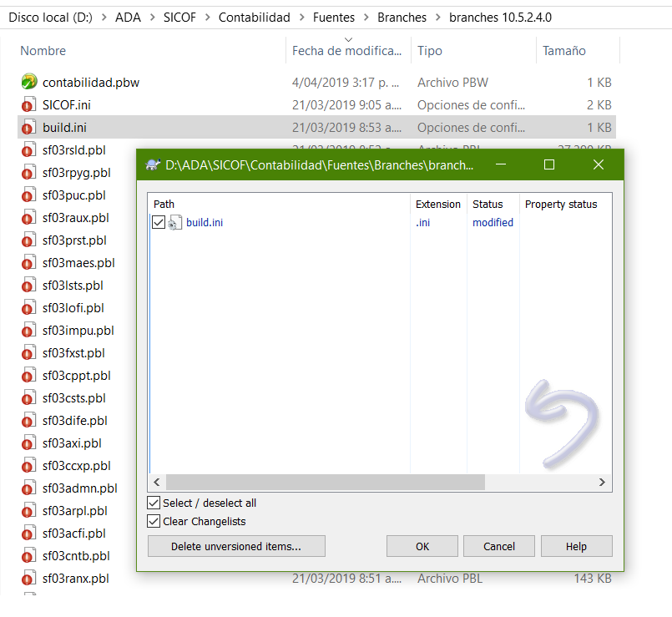Click the sf03dife.pbl file icon
The width and height of the screenshot is (672, 617).
click(28, 421)
